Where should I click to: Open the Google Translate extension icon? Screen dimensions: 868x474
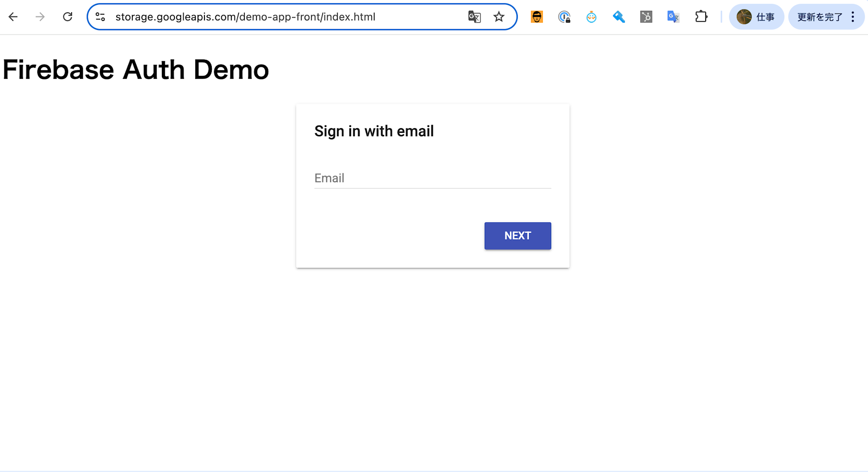coord(673,17)
